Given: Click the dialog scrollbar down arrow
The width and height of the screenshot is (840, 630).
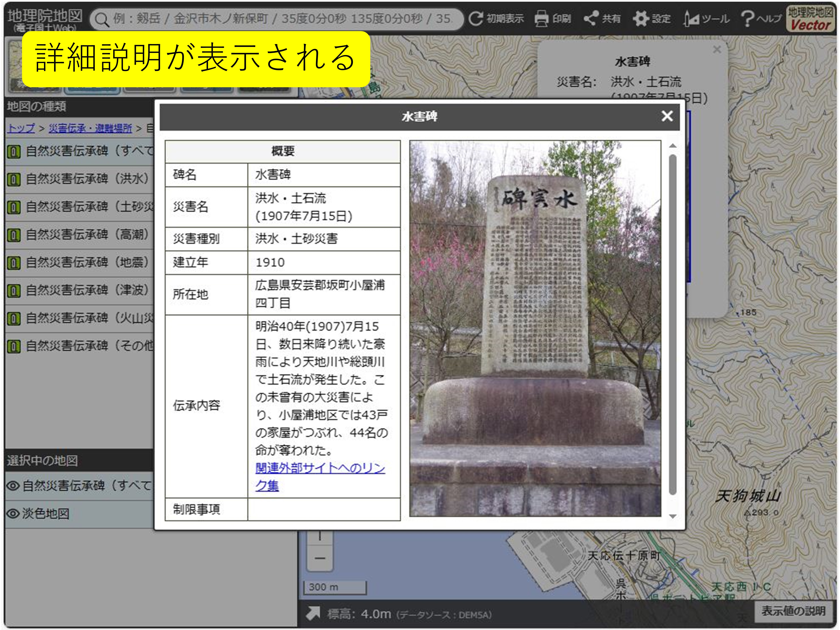Looking at the screenshot, I should [x=673, y=516].
